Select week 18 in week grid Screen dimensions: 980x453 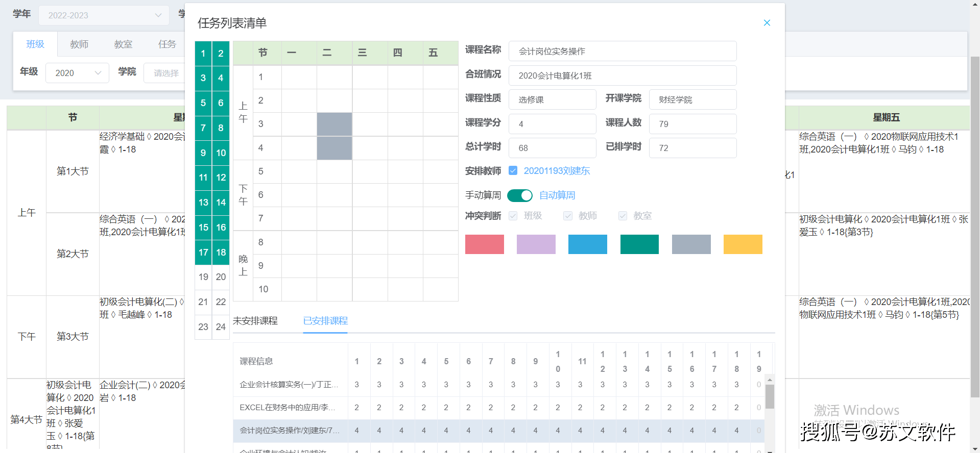tap(221, 252)
